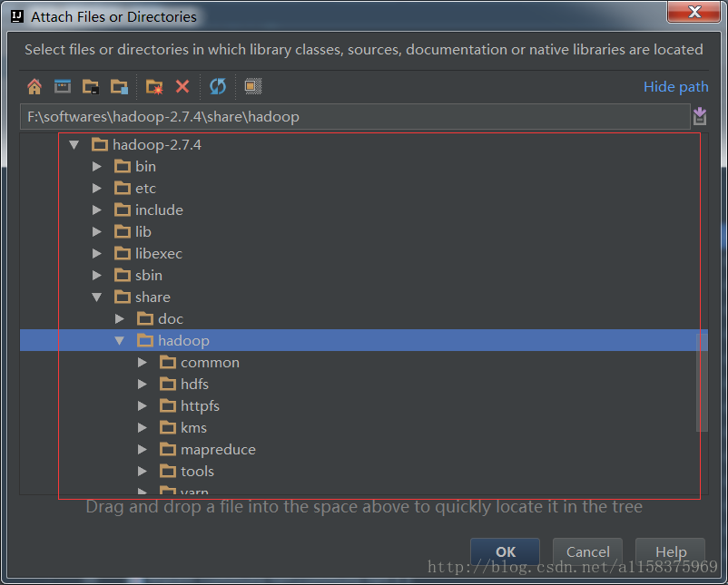Click the path input field
This screenshot has width=728, height=585.
pyautogui.click(x=355, y=117)
